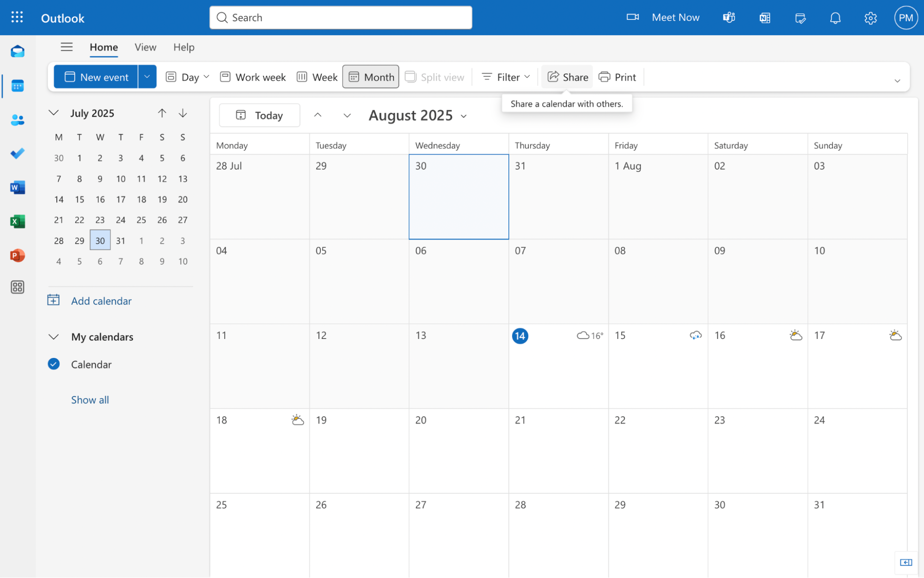This screenshot has height=578, width=924.
Task: Switch to Week view
Action: pyautogui.click(x=317, y=76)
